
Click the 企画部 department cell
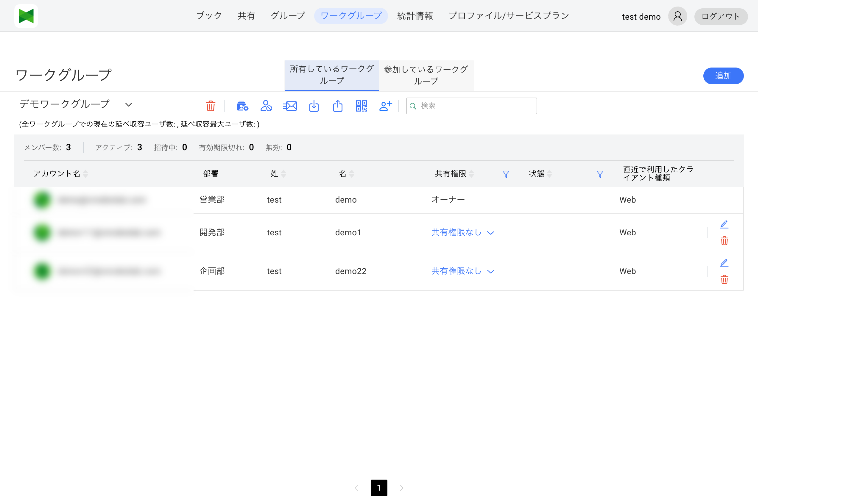pos(212,272)
